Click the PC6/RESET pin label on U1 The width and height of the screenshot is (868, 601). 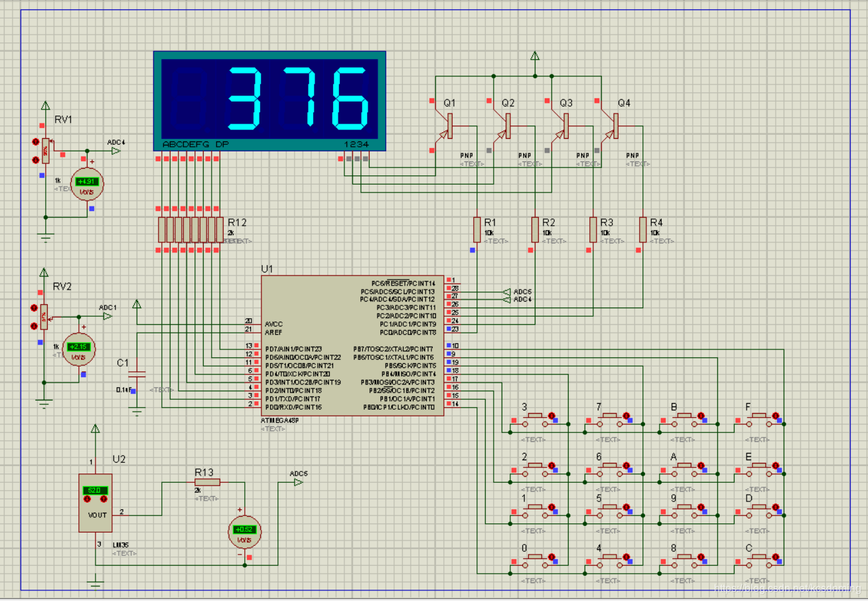click(x=403, y=283)
